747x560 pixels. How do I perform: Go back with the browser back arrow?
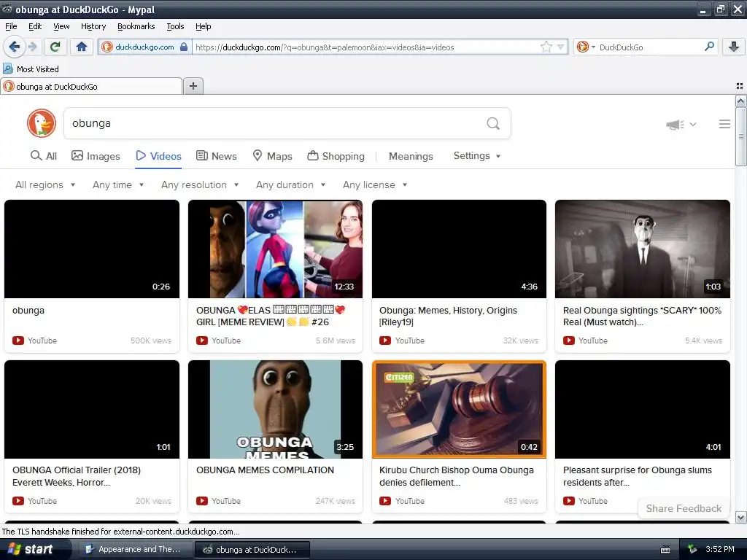tap(14, 47)
